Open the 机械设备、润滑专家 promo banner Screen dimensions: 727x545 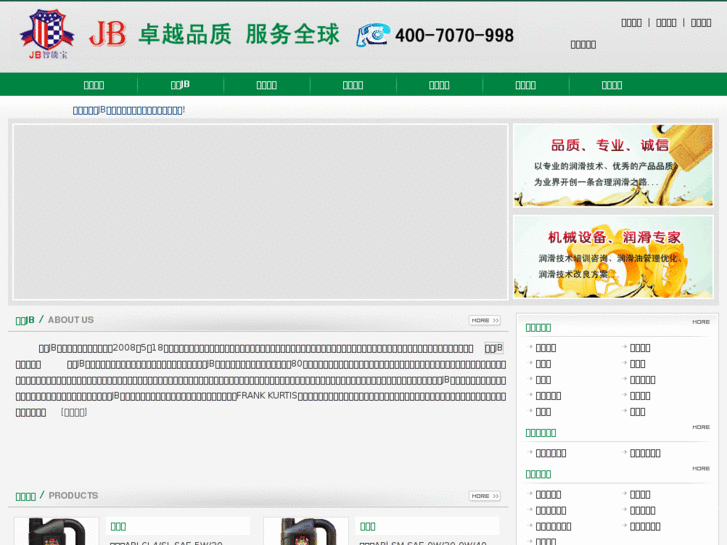coord(613,256)
